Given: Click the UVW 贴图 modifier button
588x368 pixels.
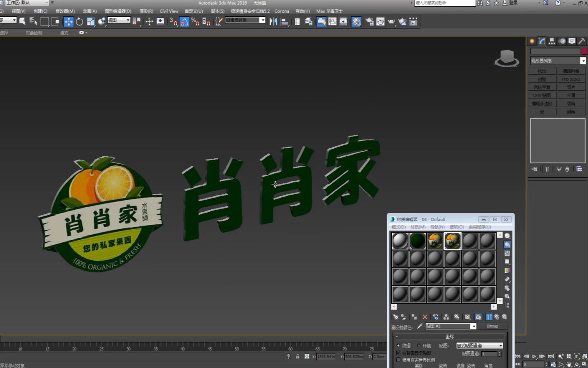Looking at the screenshot, I should (x=542, y=96).
